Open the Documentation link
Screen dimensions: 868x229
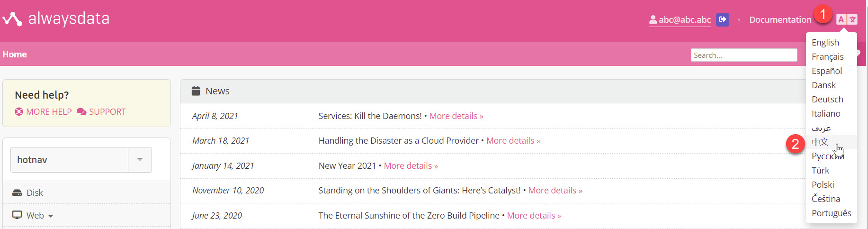[780, 19]
